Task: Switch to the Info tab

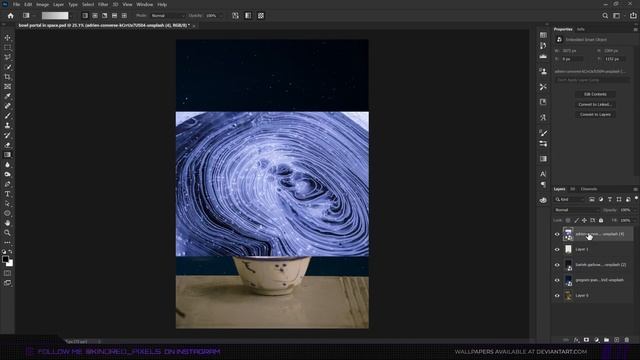Action: point(580,29)
